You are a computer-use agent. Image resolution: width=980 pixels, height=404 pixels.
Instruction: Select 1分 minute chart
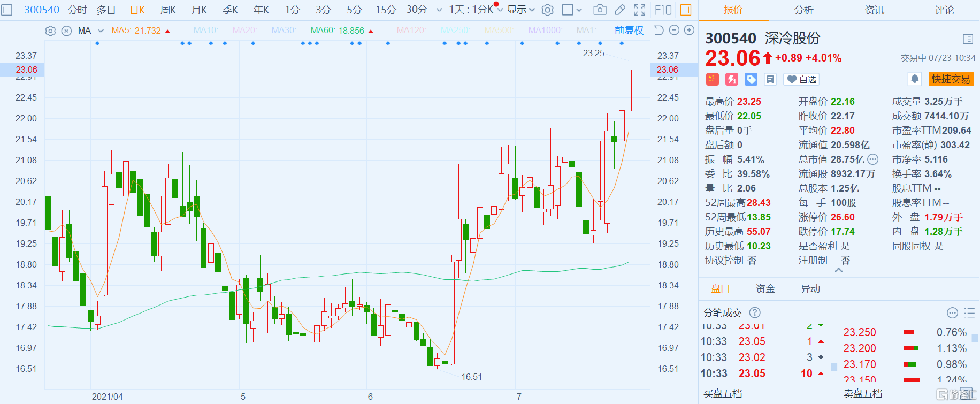click(292, 10)
